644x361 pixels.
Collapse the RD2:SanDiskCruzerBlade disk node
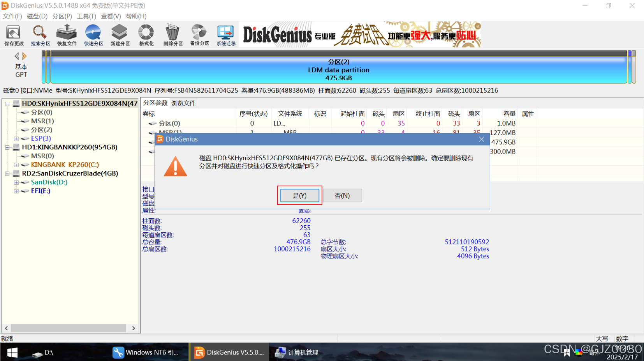tap(7, 173)
